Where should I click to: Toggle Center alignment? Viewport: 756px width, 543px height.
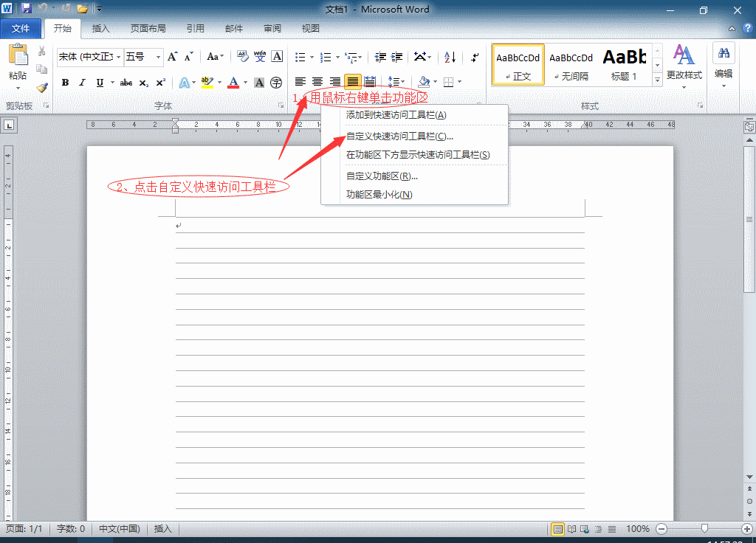[x=317, y=82]
